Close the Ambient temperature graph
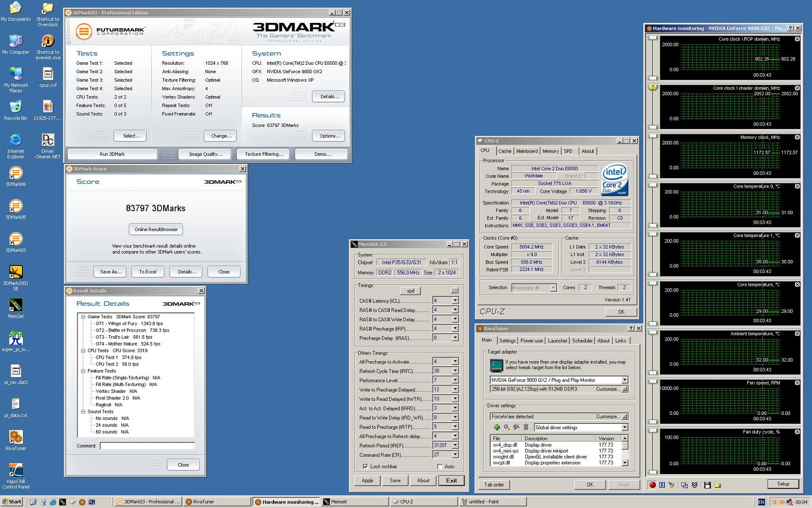Screen dimensions: 812x508 pos(797,334)
